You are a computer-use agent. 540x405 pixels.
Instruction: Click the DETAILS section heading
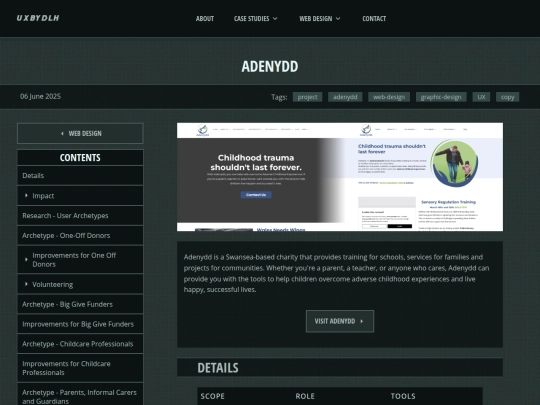coord(218,368)
